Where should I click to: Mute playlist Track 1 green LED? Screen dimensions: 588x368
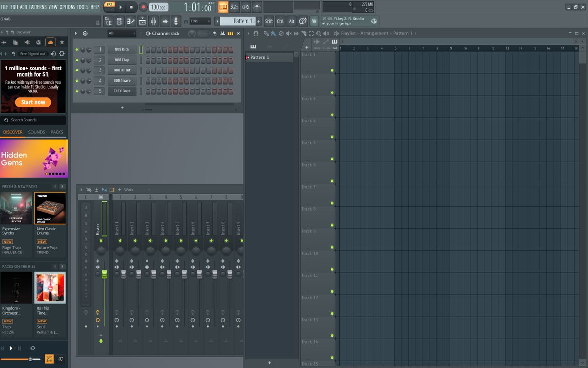(332, 70)
